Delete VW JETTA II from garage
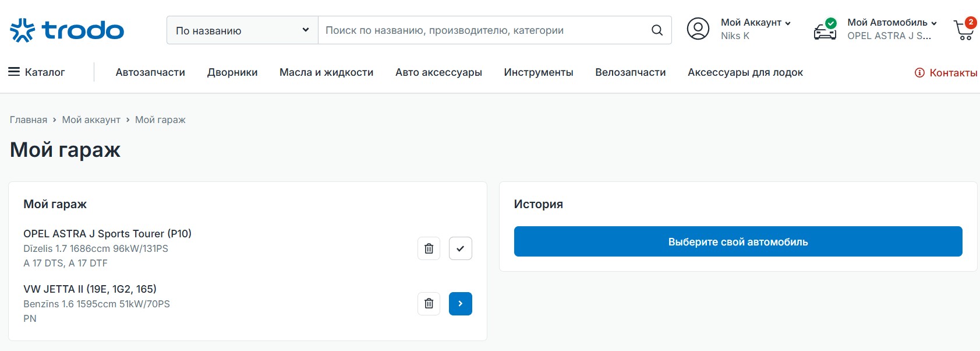The image size is (980, 351). 429,304
